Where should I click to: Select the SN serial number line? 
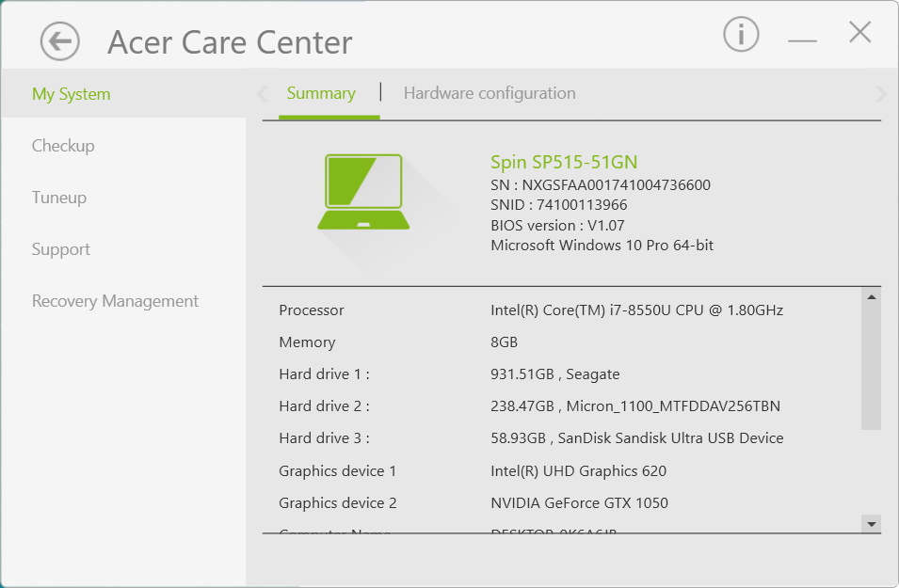(x=601, y=185)
